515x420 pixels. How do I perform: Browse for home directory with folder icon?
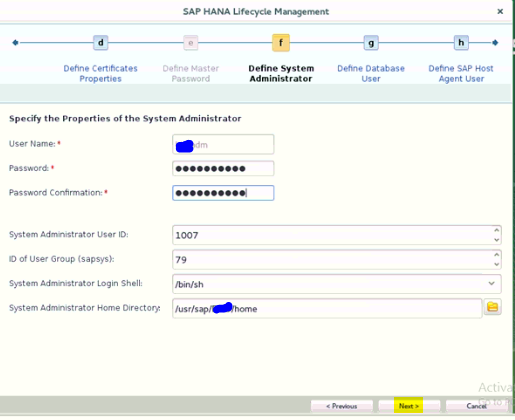tap(492, 307)
